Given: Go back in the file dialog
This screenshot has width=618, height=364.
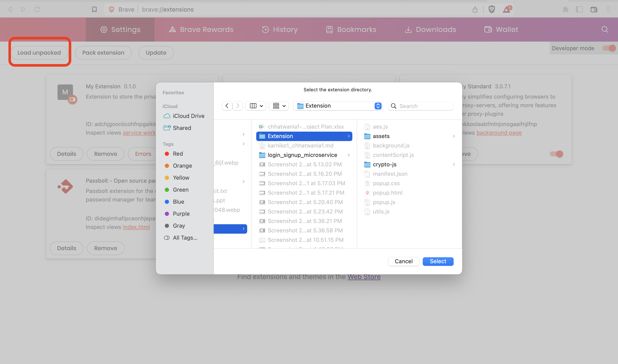Looking at the screenshot, I should point(227,106).
